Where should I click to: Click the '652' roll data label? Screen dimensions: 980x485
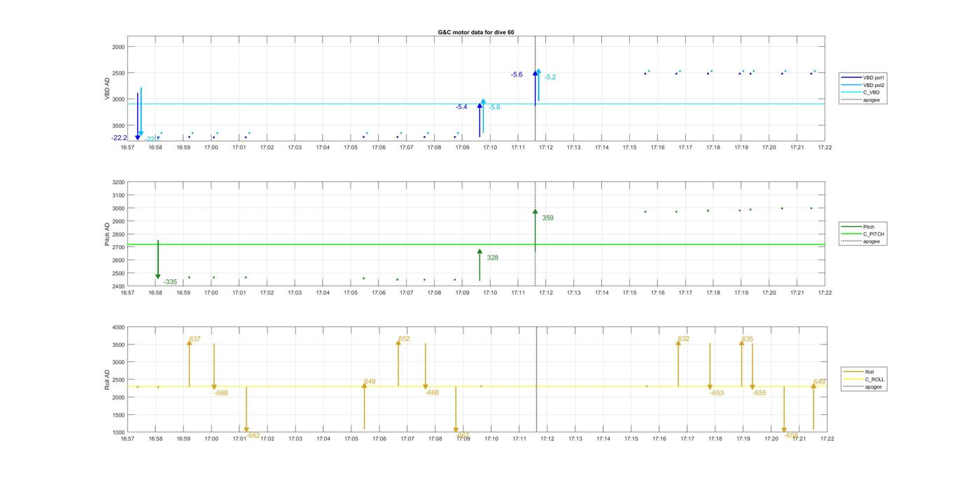404,339
